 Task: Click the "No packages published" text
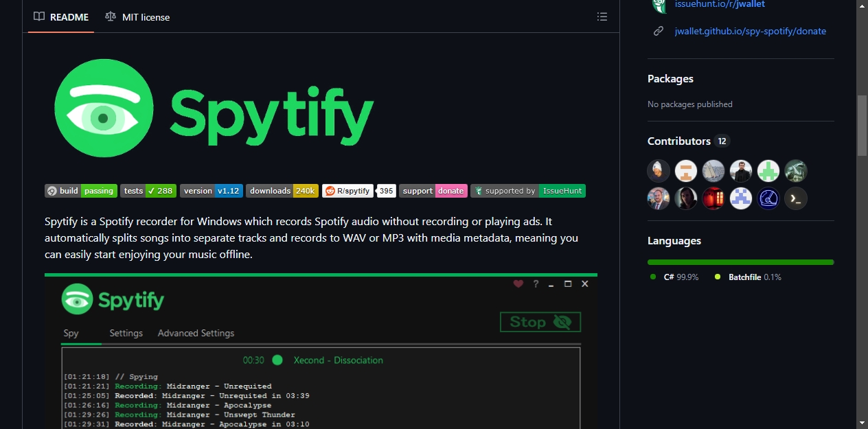pos(690,104)
